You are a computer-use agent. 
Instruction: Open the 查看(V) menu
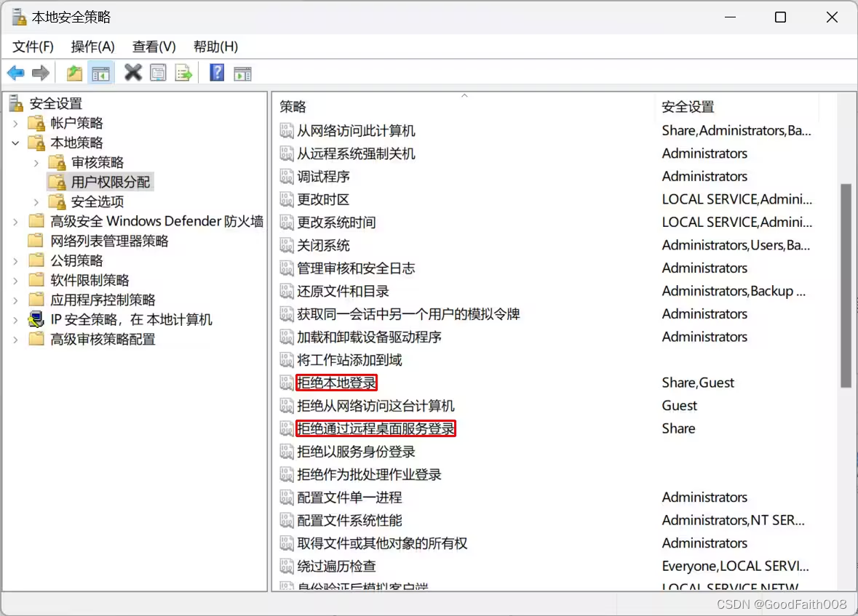point(154,47)
